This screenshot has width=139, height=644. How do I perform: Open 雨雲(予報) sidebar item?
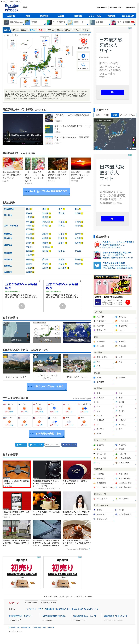pos(123,326)
